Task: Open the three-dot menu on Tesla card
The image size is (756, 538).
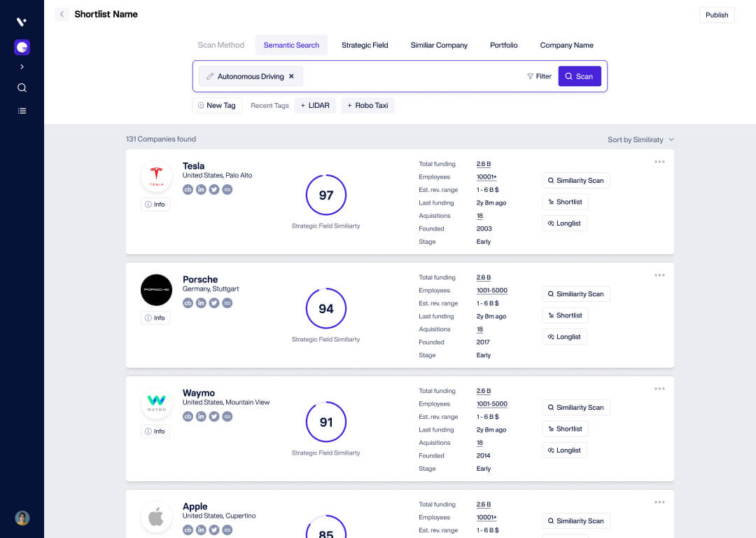Action: coord(659,162)
